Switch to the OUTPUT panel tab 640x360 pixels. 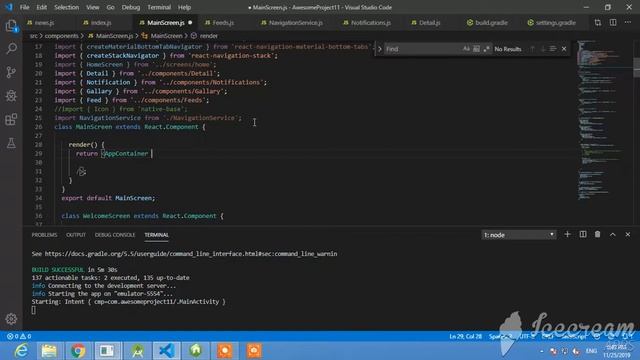coord(76,235)
